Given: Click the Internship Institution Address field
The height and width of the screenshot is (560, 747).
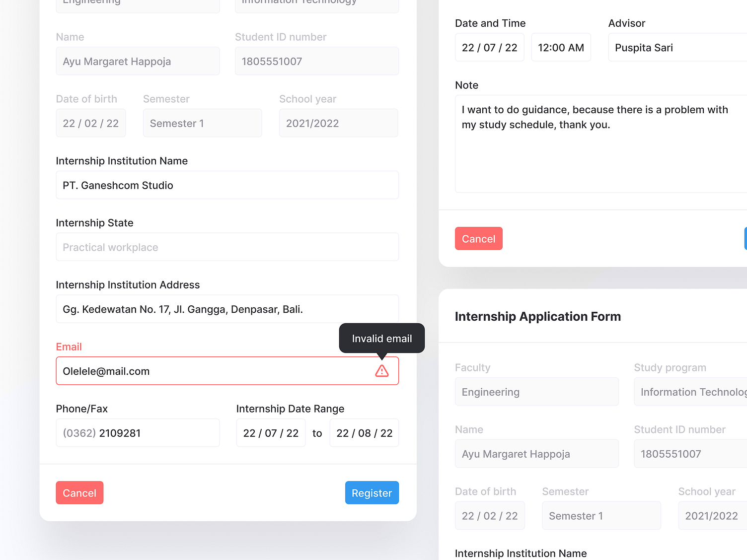Looking at the screenshot, I should point(227,309).
